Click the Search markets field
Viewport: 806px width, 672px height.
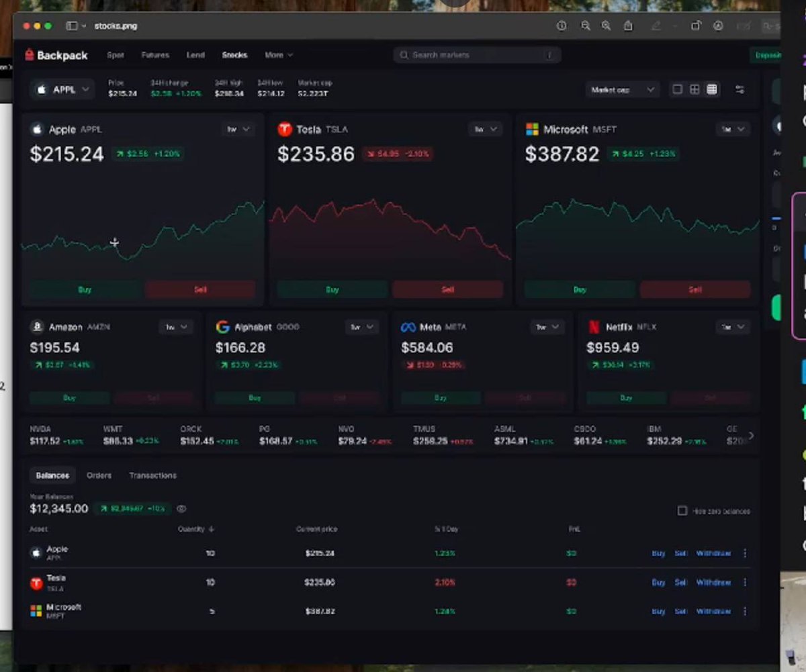pyautogui.click(x=477, y=55)
